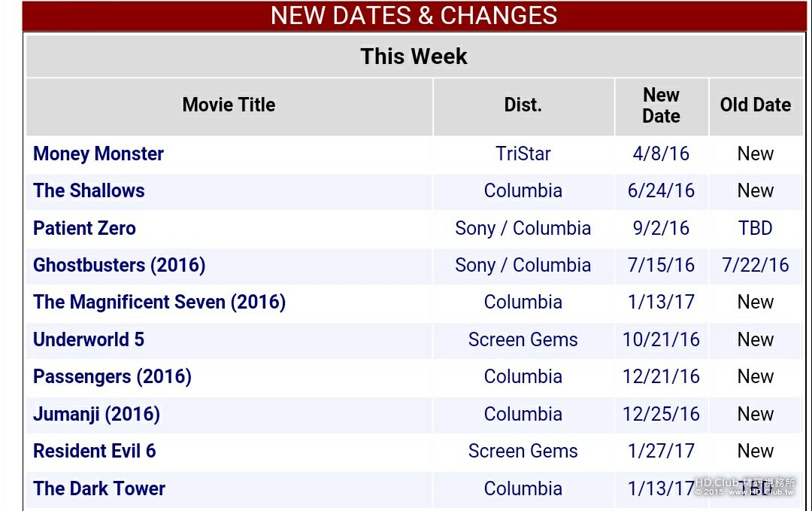Click the New Date column header

pos(661,106)
